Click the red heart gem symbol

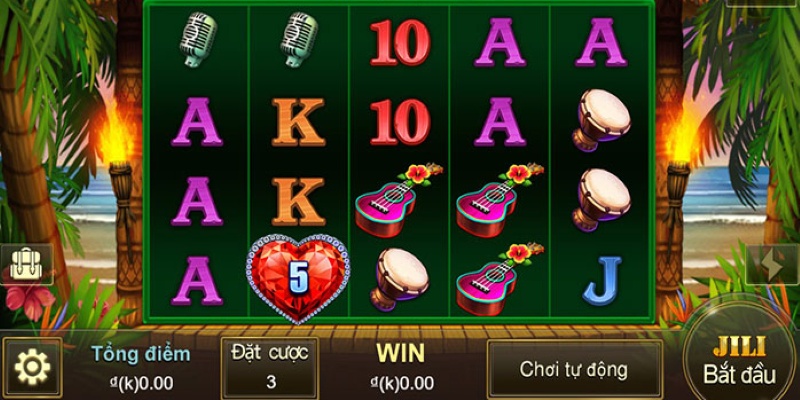[297, 279]
